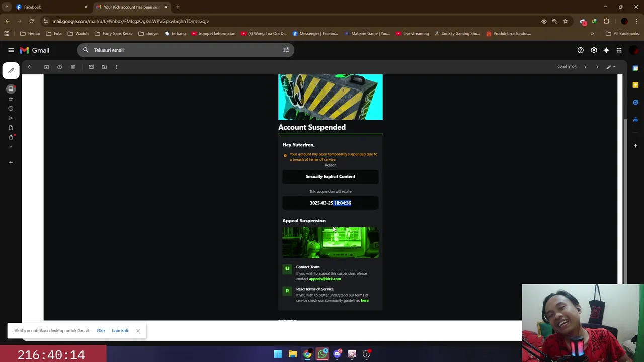The image size is (644, 362).
Task: Open the Gemini sparkle assistant
Action: point(606,50)
